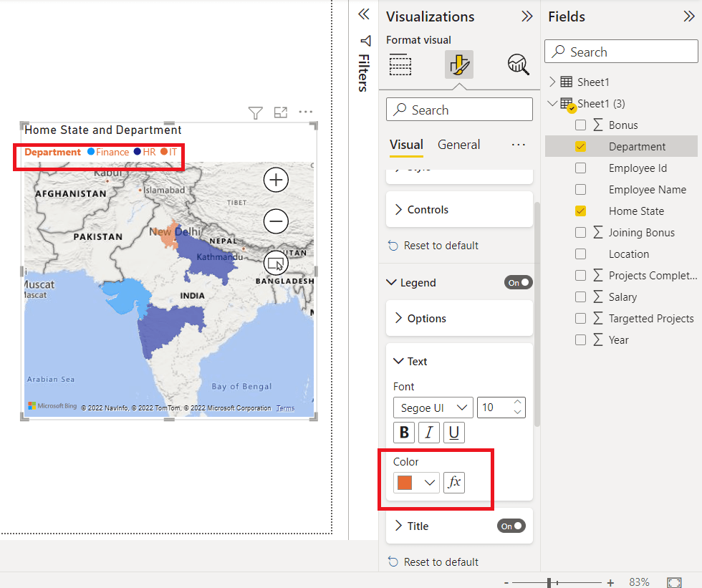This screenshot has width=702, height=588.
Task: Open the visual's More options ellipsis
Action: coord(305,112)
